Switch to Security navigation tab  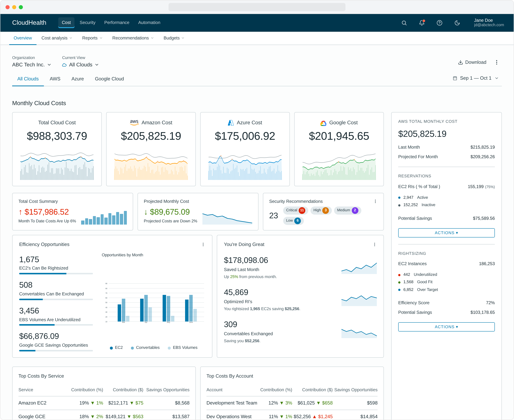pyautogui.click(x=87, y=22)
